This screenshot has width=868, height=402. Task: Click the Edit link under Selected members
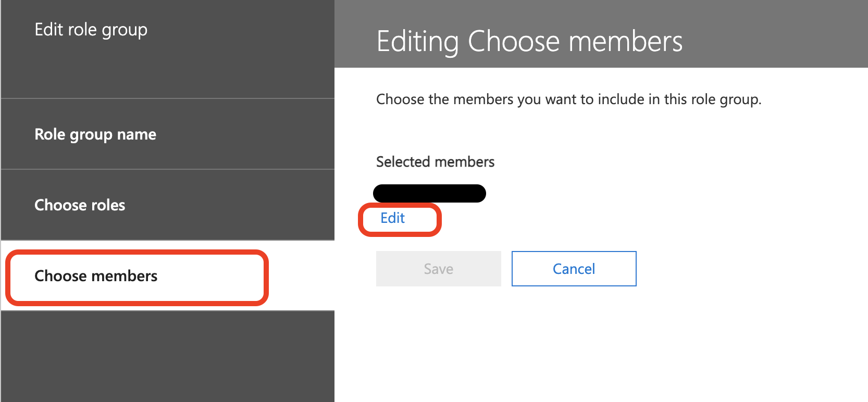point(392,218)
